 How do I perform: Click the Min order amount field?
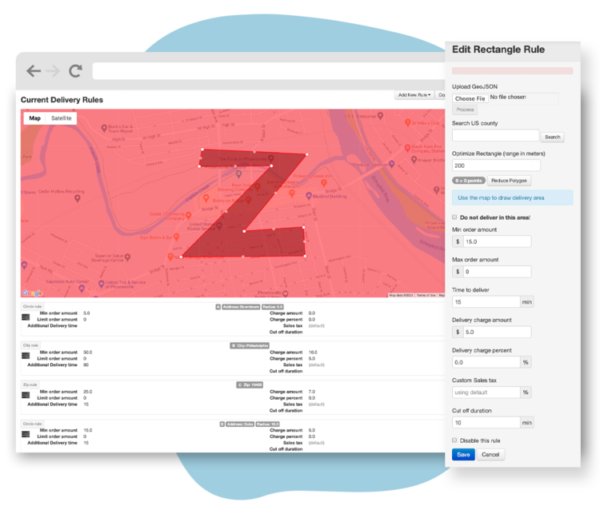pyautogui.click(x=495, y=241)
